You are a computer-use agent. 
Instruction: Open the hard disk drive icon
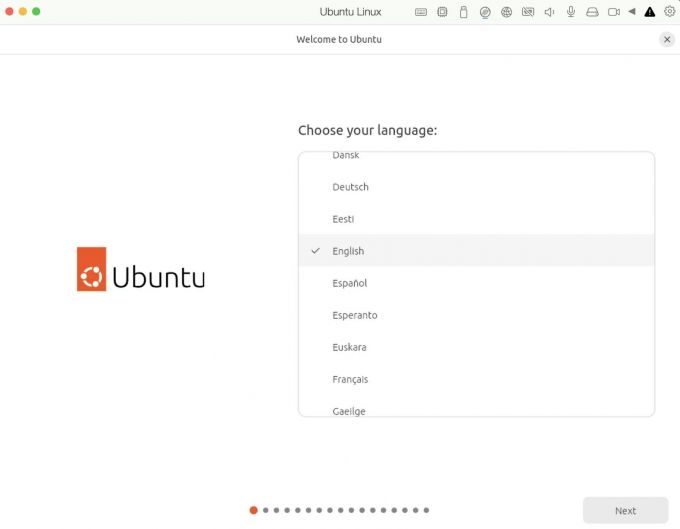[592, 12]
